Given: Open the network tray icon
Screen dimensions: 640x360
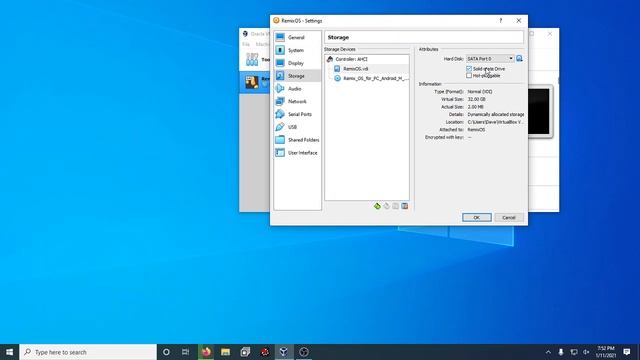Looking at the screenshot, I should (573, 352).
